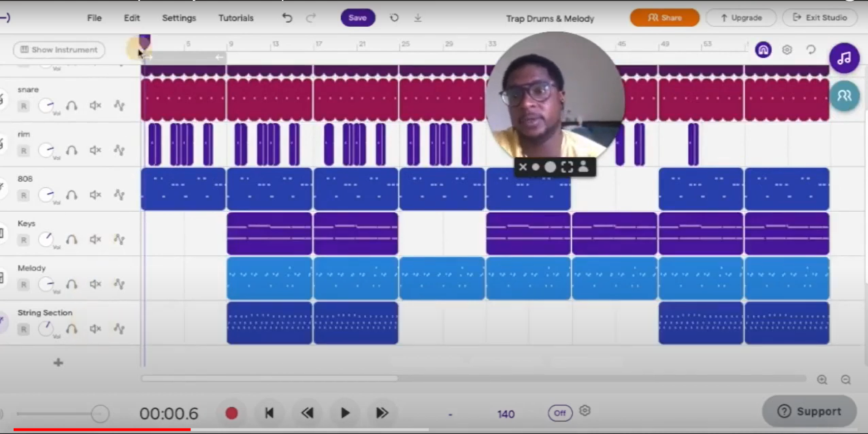Click the download/export project icon
Image resolution: width=868 pixels, height=434 pixels.
(417, 18)
